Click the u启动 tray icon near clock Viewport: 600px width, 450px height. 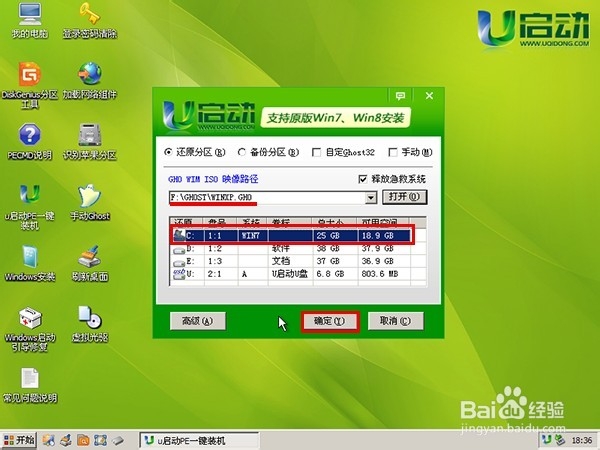[547, 440]
